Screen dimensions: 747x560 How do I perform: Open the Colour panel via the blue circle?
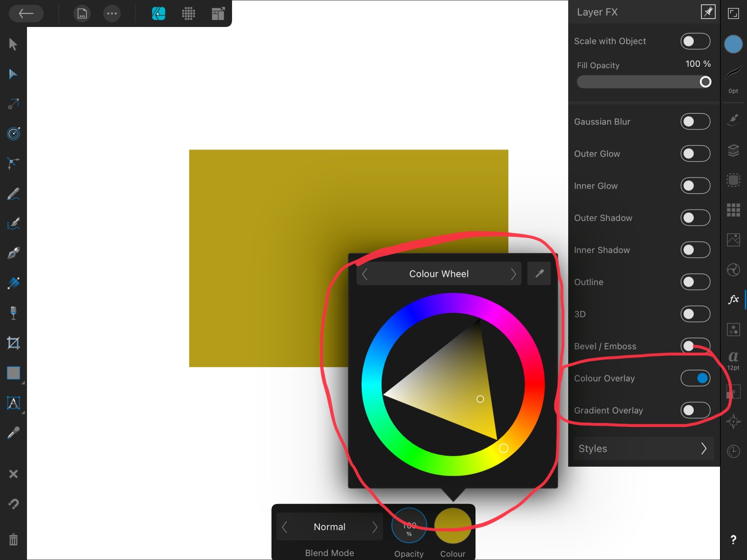pyautogui.click(x=734, y=44)
